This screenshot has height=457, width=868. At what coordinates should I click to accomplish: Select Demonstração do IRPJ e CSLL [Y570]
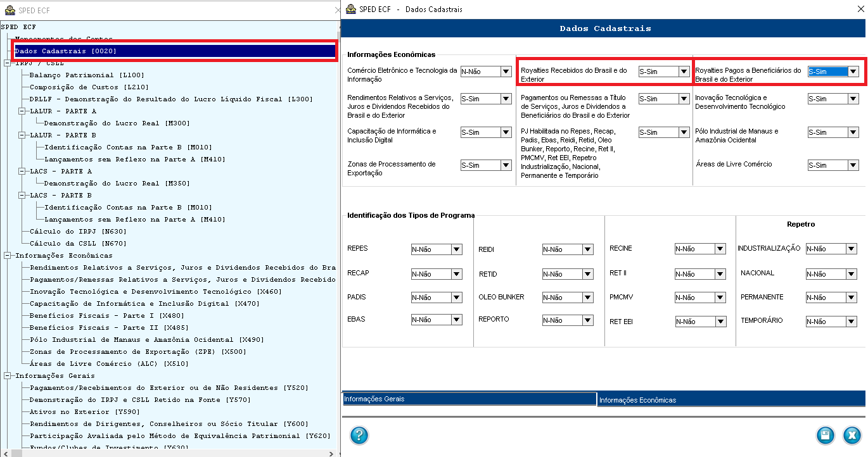[x=139, y=399]
